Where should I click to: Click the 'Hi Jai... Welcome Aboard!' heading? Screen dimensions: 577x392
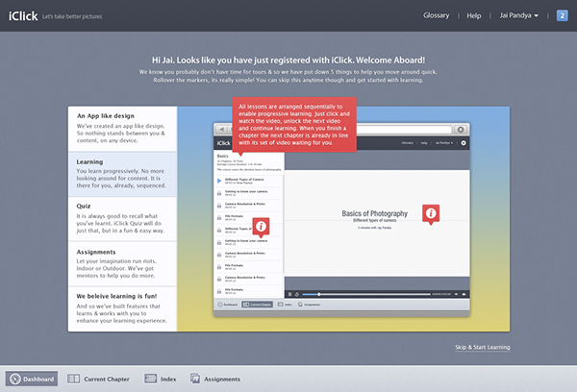click(288, 61)
